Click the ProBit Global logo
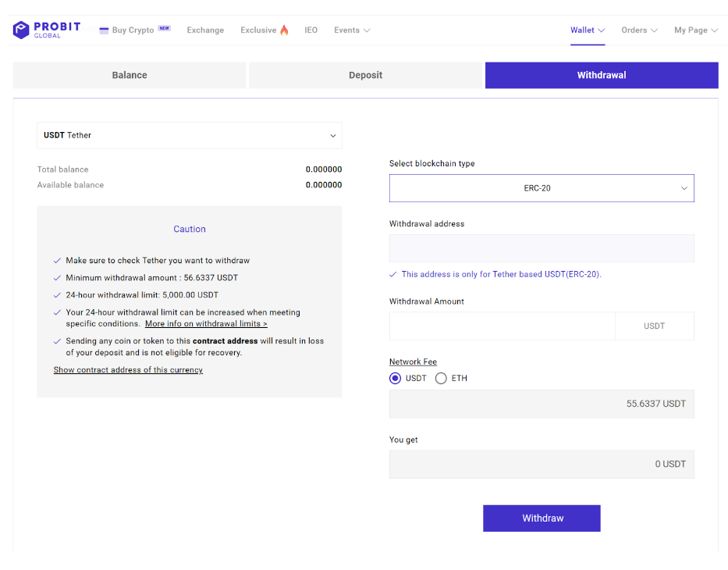 [x=47, y=30]
